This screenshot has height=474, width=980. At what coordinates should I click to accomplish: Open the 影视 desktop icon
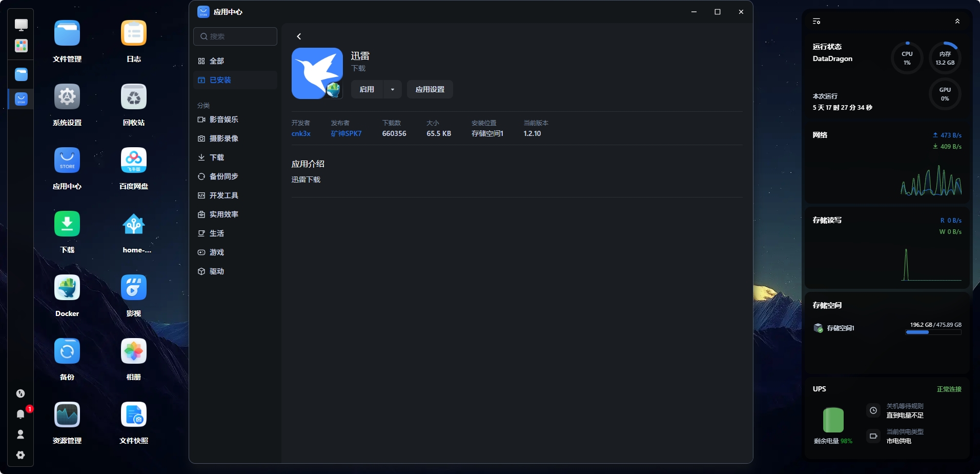click(134, 288)
